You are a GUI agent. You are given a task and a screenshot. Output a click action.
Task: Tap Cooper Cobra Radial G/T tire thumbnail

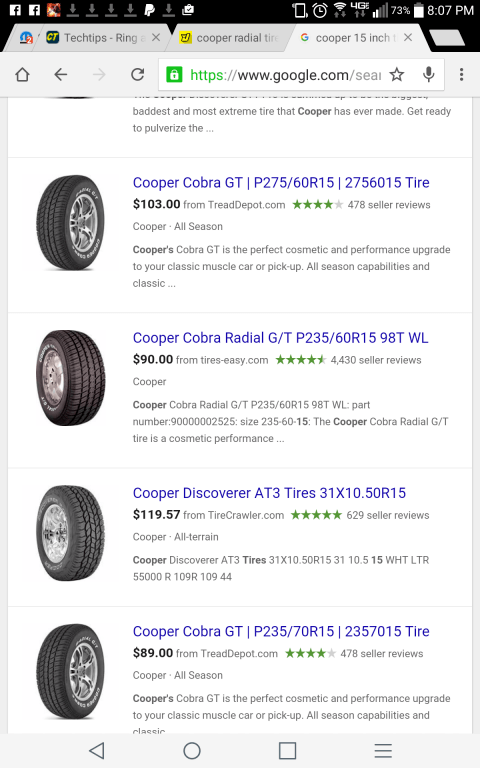pyautogui.click(x=71, y=378)
